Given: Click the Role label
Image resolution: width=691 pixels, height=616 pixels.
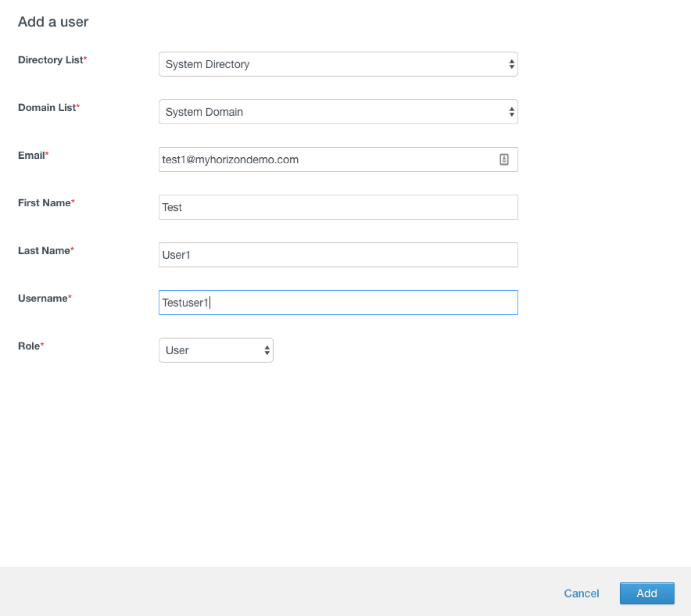Looking at the screenshot, I should (29, 346).
